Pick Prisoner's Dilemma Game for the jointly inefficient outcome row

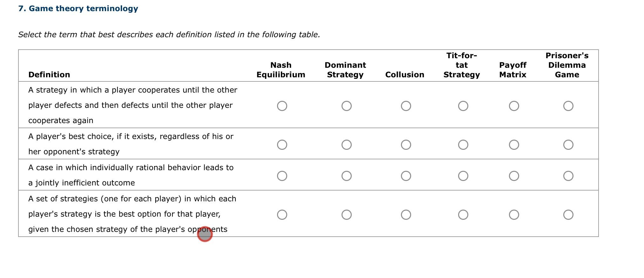(569, 175)
